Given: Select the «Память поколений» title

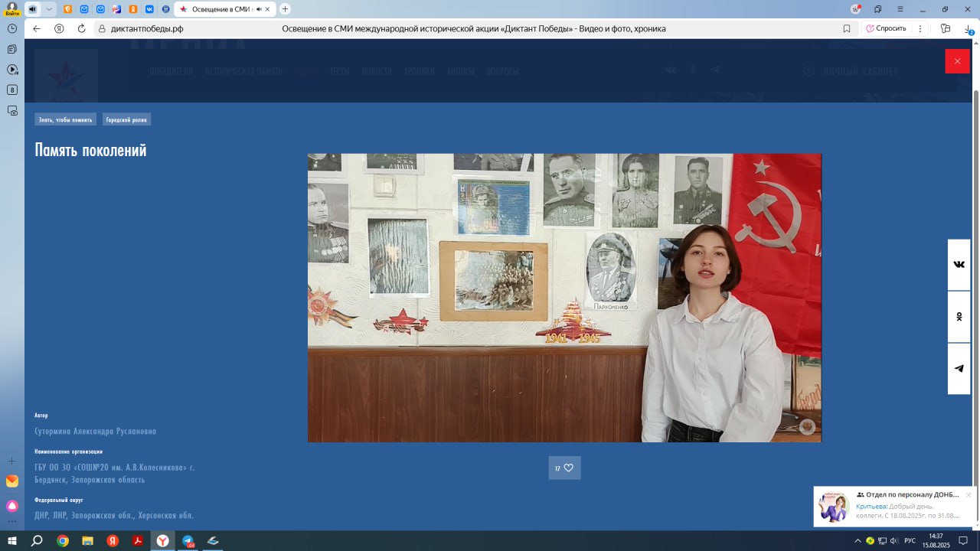Looking at the screenshot, I should 90,150.
